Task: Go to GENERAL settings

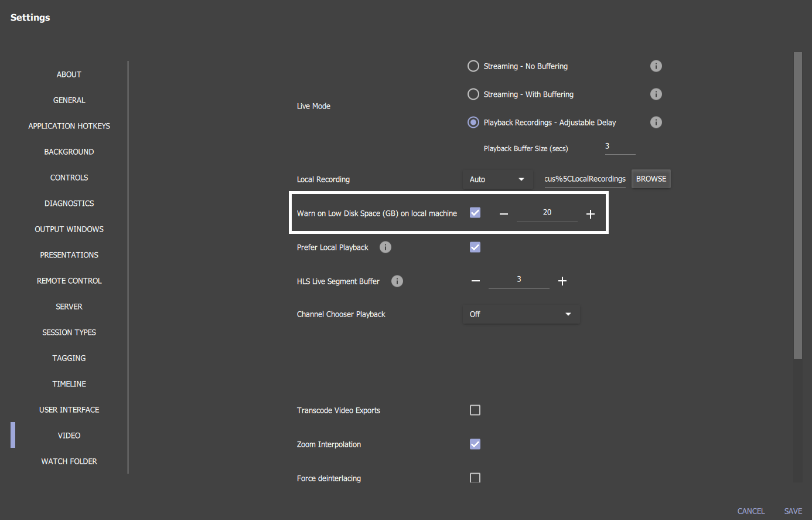Action: click(69, 100)
